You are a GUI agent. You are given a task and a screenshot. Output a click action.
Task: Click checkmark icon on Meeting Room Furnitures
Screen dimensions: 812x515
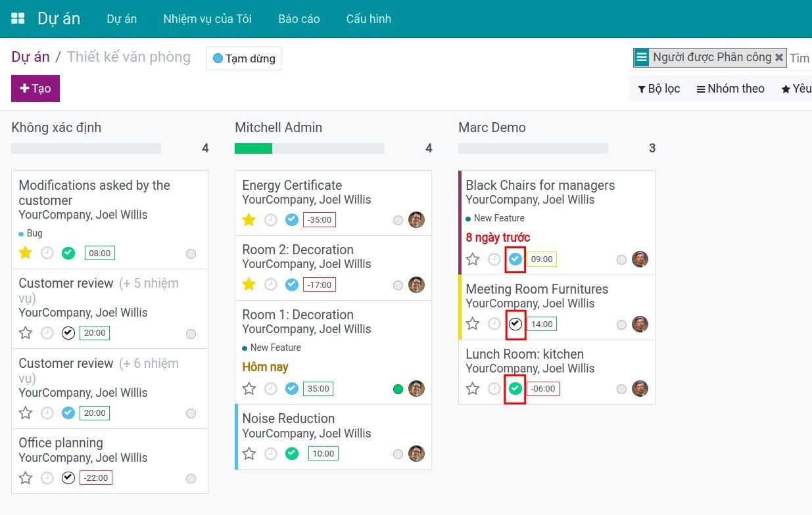[x=515, y=324]
